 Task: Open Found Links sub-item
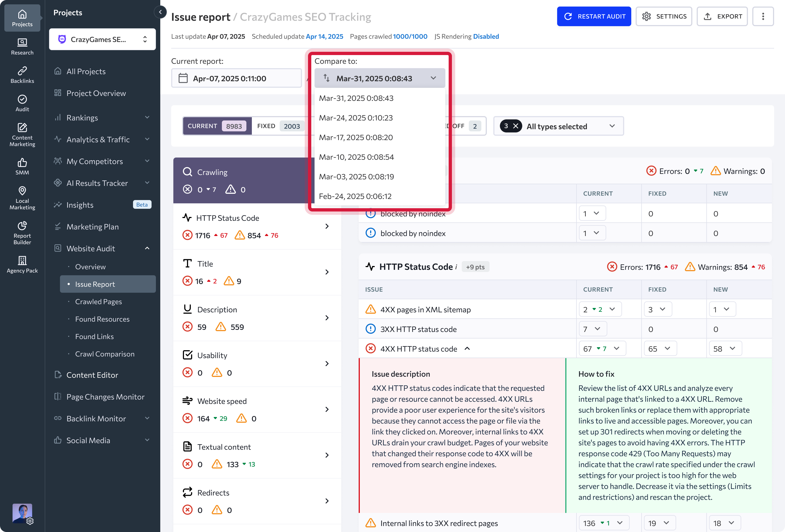click(x=94, y=336)
